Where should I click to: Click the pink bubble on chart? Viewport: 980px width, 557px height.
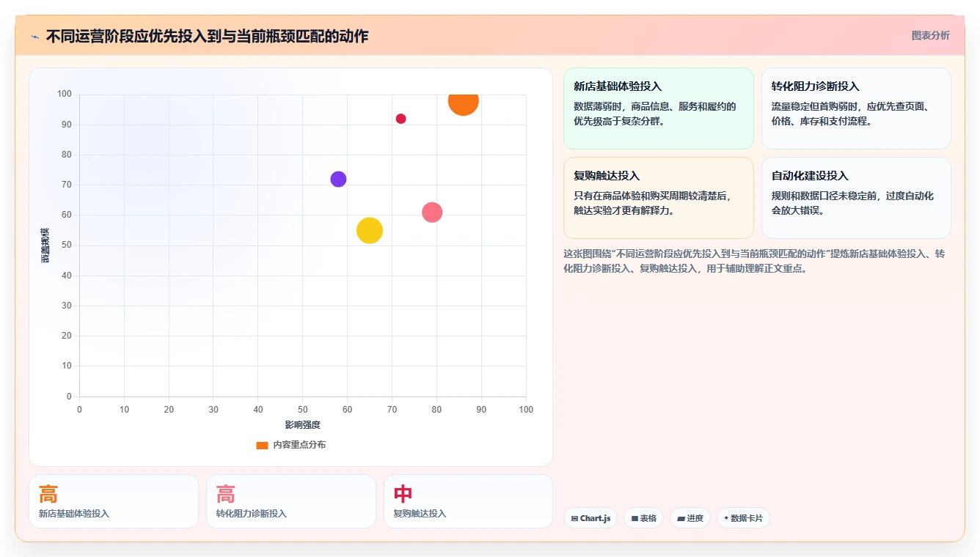[432, 213]
